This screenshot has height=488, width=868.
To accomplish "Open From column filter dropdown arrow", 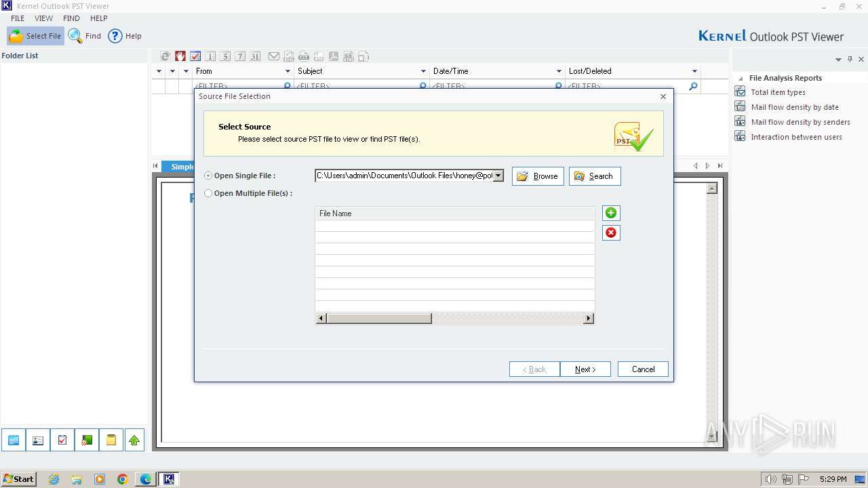I will tap(288, 71).
